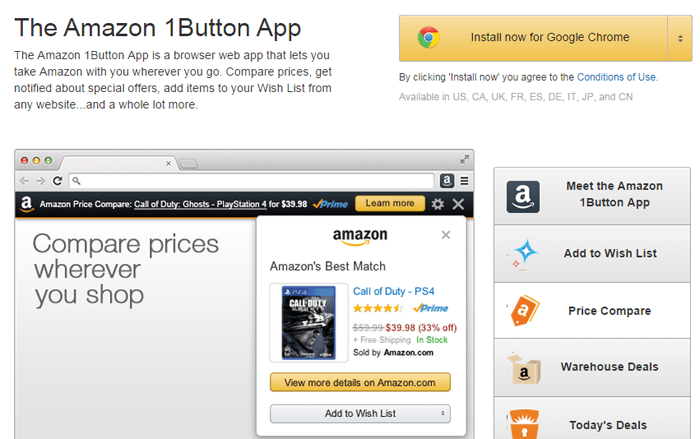The height and width of the screenshot is (439, 700).
Task: Click View more details on Amazon.com
Action: coord(360,382)
